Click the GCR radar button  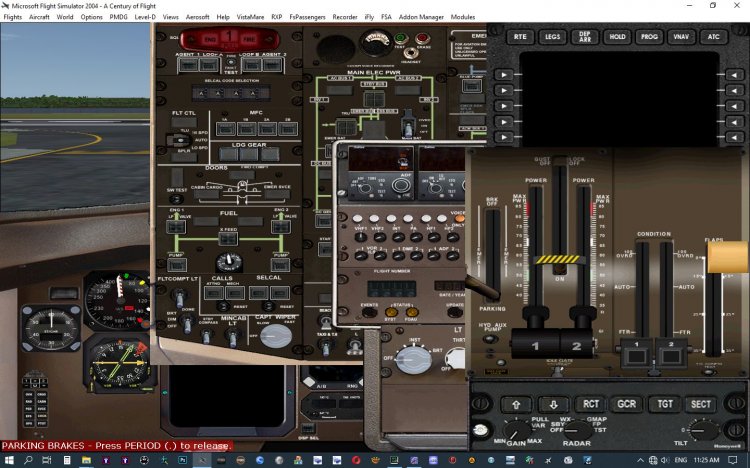tap(626, 405)
